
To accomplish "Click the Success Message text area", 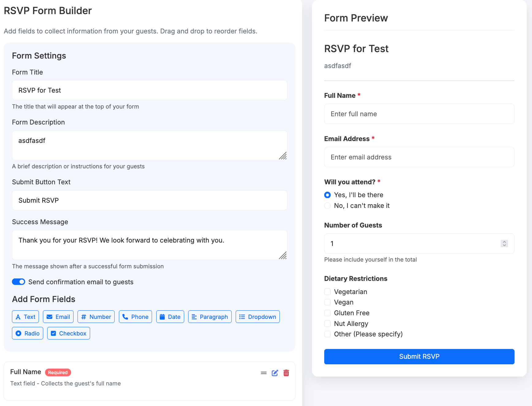I will [x=150, y=245].
